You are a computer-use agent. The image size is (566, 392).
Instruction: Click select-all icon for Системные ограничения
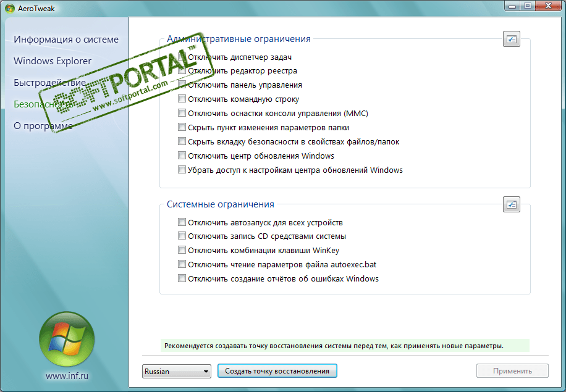pyautogui.click(x=511, y=204)
